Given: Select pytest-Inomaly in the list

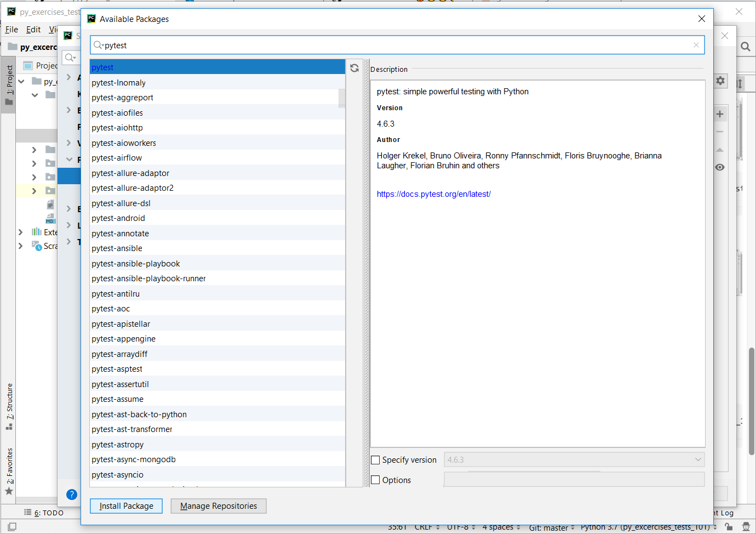Looking at the screenshot, I should [x=217, y=82].
